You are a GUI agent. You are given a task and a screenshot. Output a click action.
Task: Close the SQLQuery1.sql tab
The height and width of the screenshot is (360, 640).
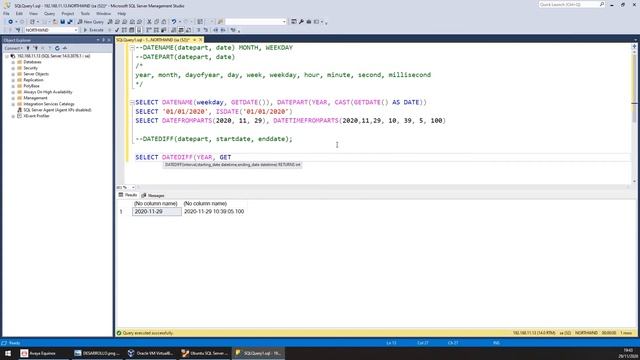pos(200,40)
